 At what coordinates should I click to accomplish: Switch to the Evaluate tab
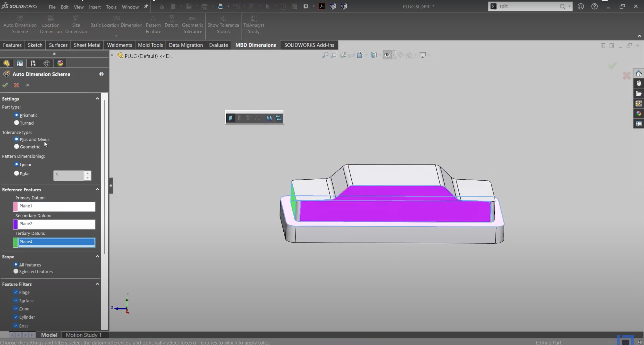[x=218, y=45]
